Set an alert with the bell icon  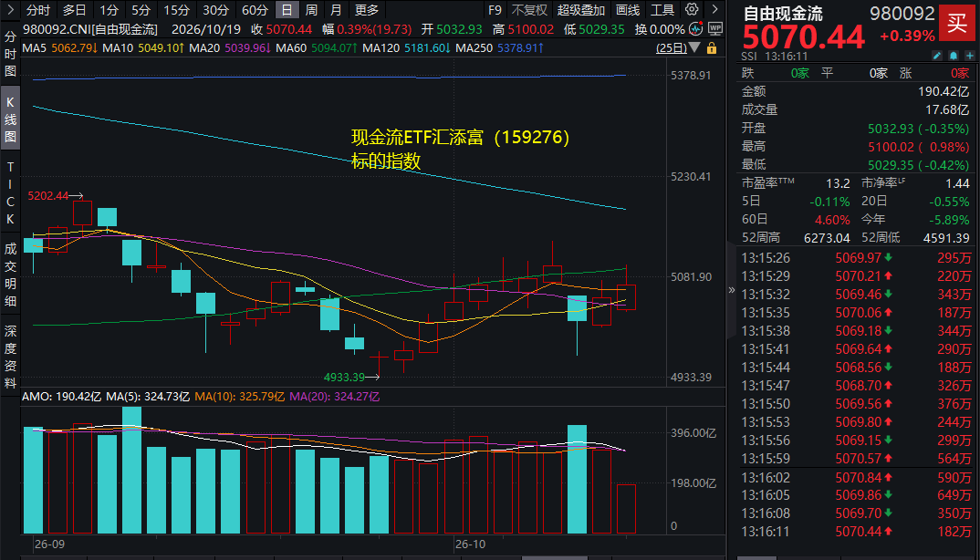click(954, 56)
